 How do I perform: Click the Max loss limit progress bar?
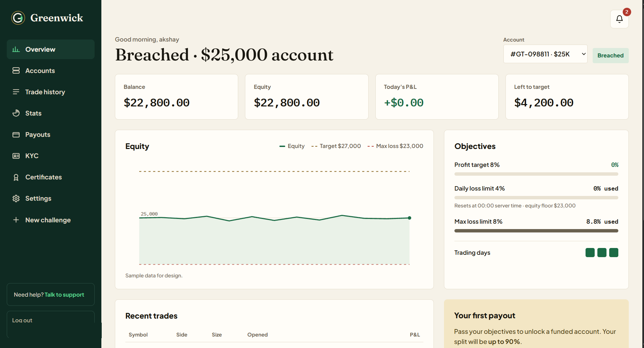[x=536, y=231]
